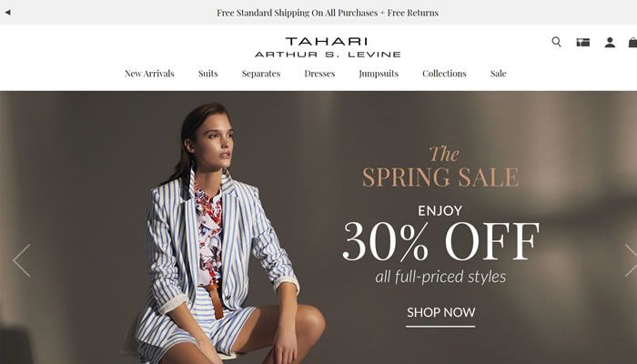Image resolution: width=637 pixels, height=364 pixels.
Task: Click the Tahari Arthur S. Levine logo
Action: point(328,47)
